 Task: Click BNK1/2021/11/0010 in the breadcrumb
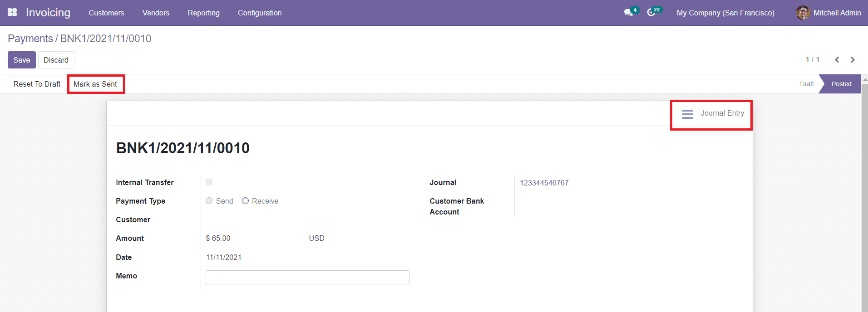(106, 39)
